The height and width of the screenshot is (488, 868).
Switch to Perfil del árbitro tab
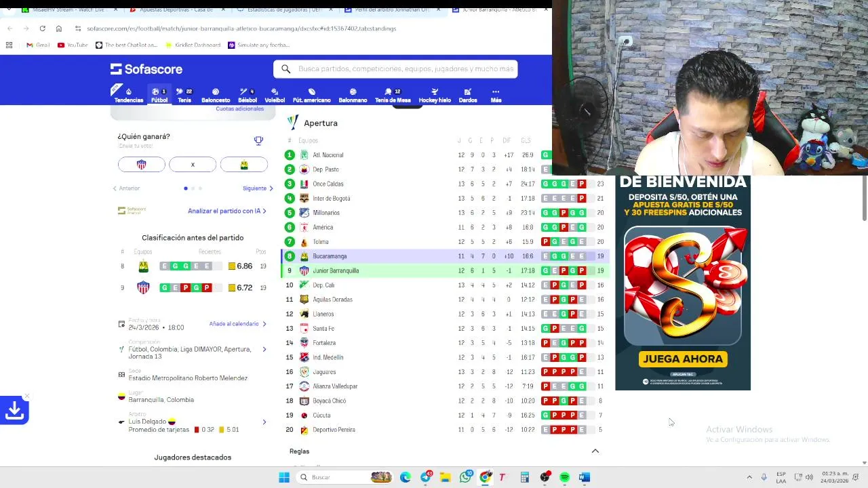[392, 9]
